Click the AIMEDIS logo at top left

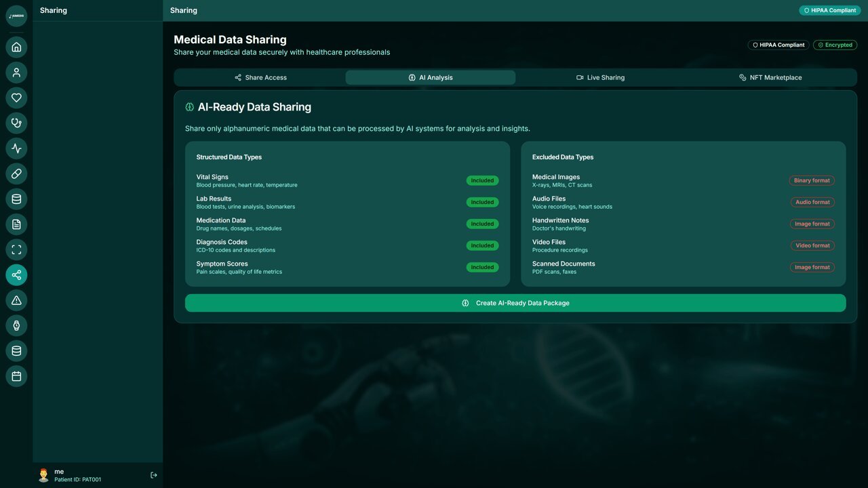pyautogui.click(x=16, y=16)
